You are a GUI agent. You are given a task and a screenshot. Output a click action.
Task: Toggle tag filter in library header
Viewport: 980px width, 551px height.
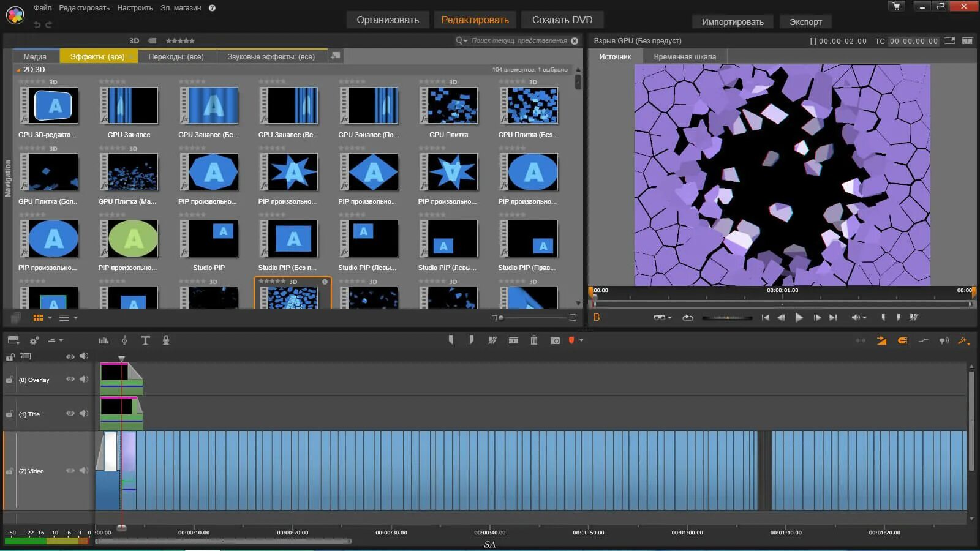tap(152, 41)
